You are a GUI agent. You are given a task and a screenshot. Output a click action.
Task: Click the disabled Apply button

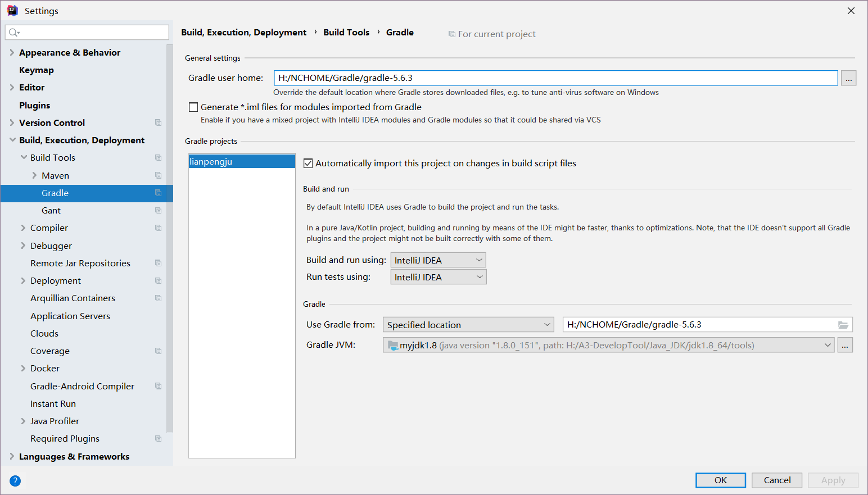coord(833,480)
